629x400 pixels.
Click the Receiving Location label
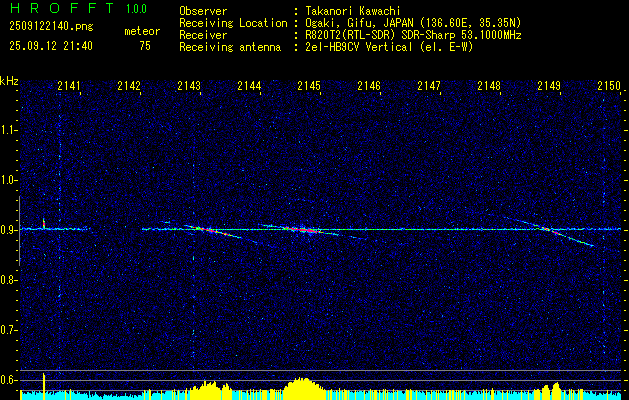[x=233, y=23]
